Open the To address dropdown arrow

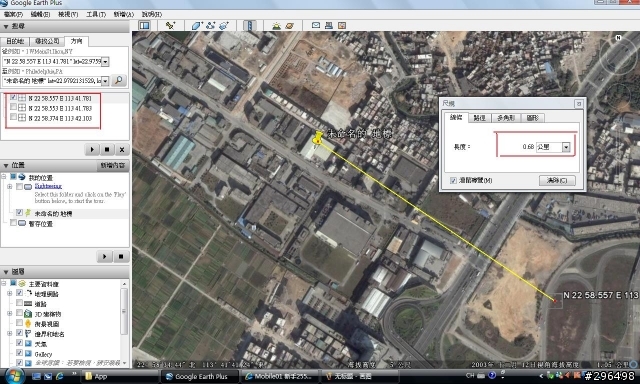pyautogui.click(x=105, y=81)
